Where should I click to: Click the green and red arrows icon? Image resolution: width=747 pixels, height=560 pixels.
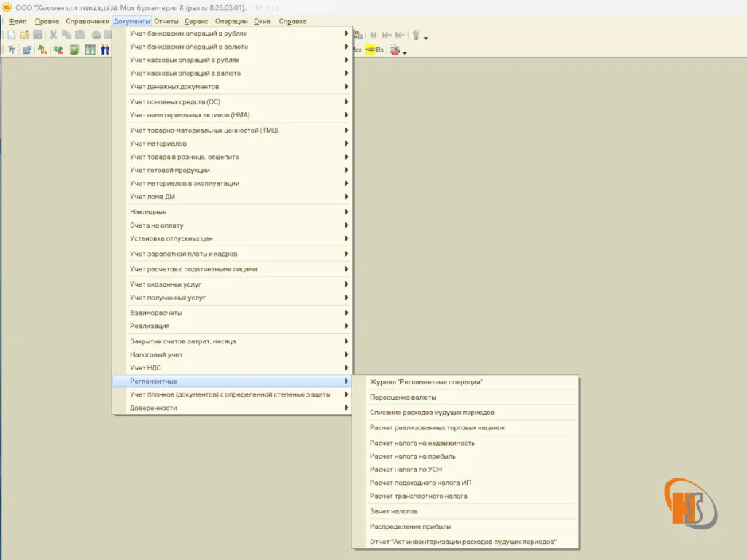coord(58,50)
